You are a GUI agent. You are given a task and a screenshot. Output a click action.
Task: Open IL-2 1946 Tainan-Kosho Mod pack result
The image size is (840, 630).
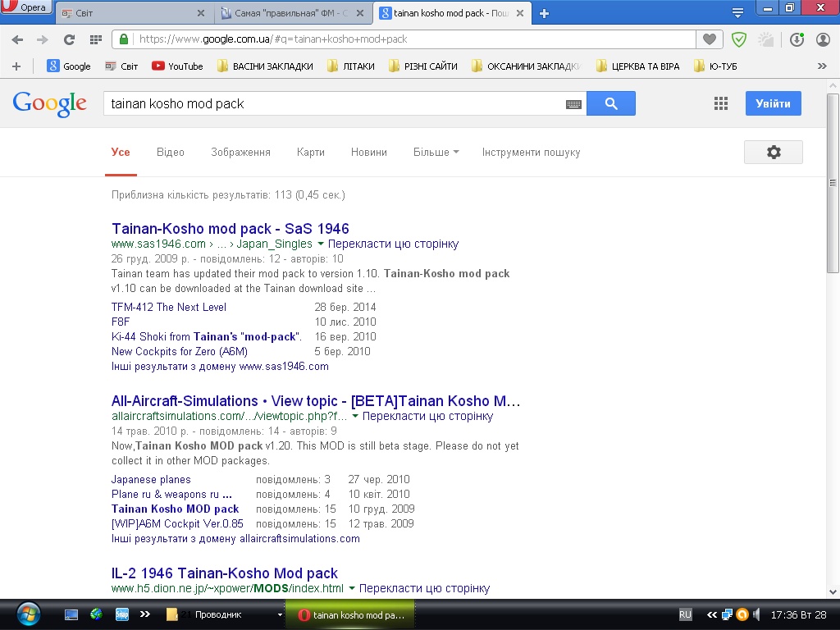225,573
